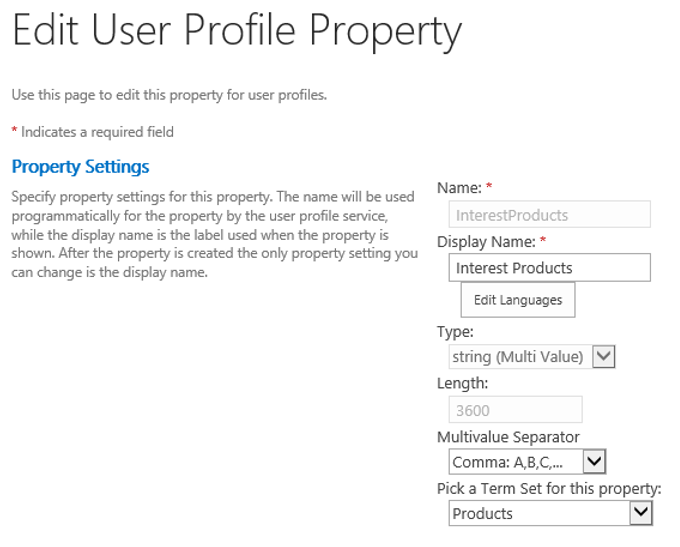Click the Type label above the dropdown
This screenshot has height=547, width=680.
pyautogui.click(x=455, y=332)
